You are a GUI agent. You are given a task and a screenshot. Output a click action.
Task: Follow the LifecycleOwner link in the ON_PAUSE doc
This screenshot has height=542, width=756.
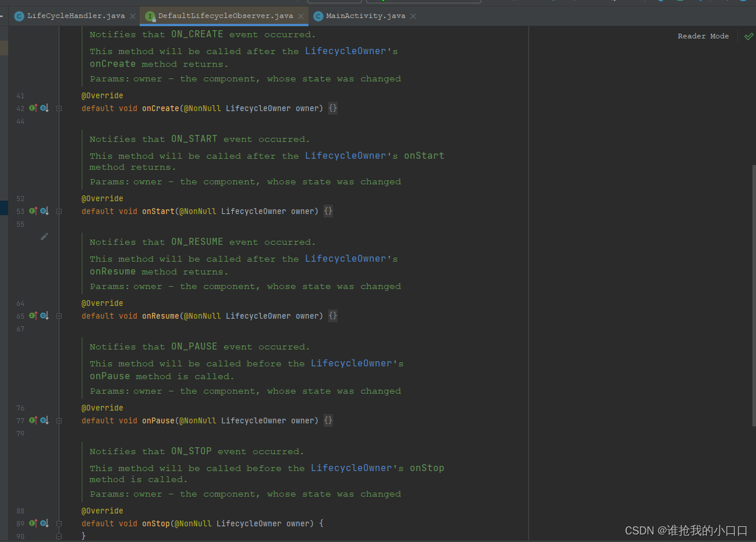click(352, 363)
